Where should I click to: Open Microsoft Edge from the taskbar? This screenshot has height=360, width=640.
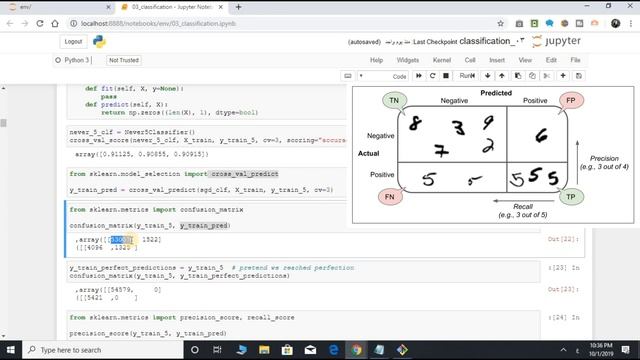coord(333,350)
